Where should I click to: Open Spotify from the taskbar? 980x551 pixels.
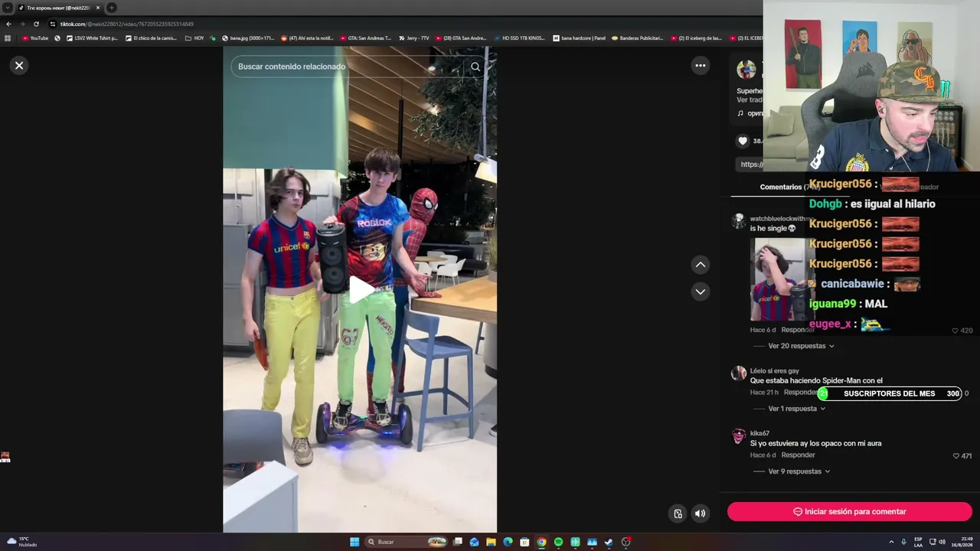[558, 542]
